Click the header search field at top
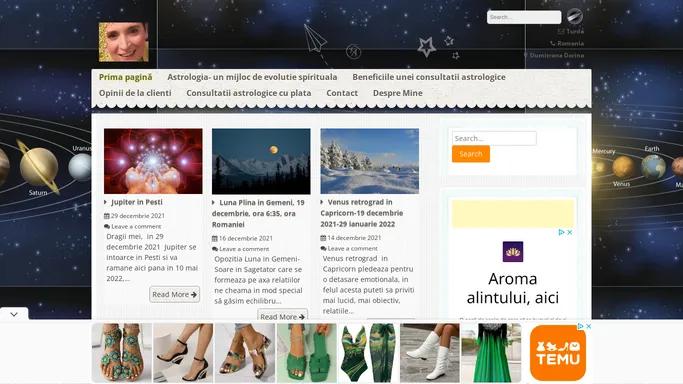 click(524, 17)
